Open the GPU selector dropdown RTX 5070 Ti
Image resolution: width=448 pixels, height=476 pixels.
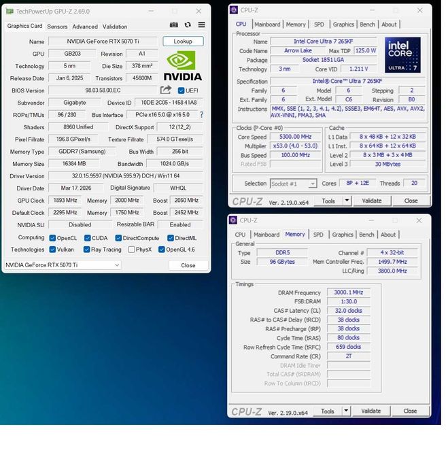coord(63,265)
